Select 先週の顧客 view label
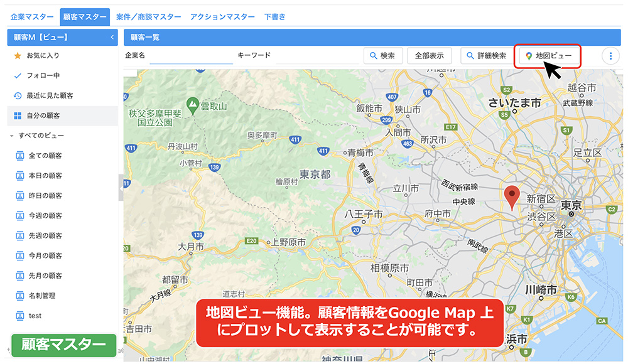The image size is (628, 364). click(45, 236)
